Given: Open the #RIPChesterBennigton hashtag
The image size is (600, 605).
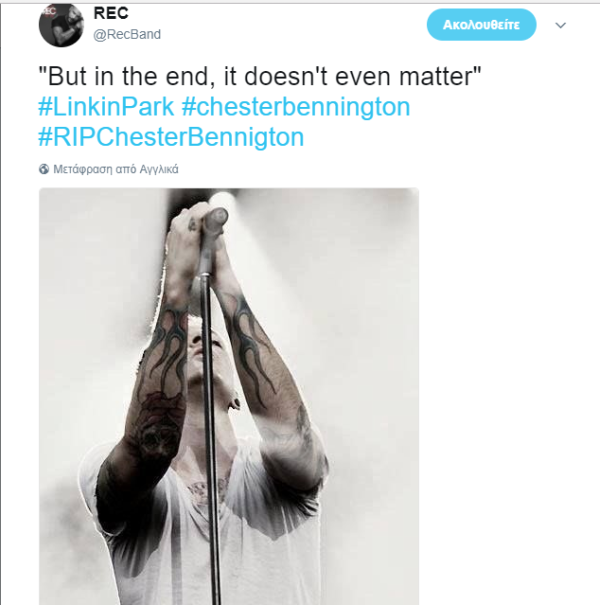Looking at the screenshot, I should 171,137.
